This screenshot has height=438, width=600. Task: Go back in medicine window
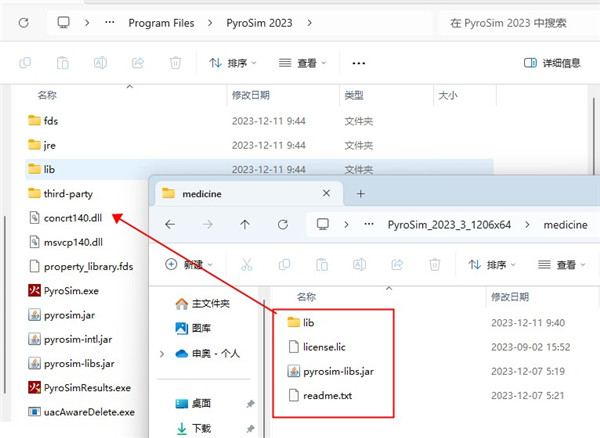click(170, 224)
